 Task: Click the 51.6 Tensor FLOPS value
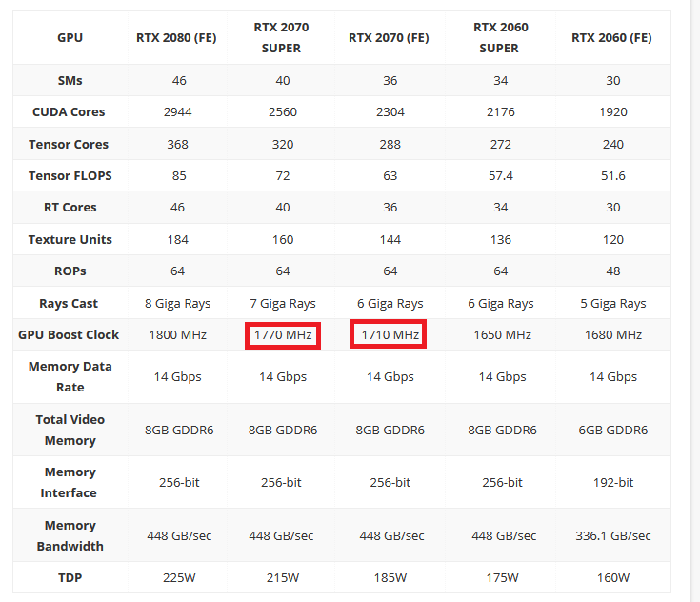click(613, 175)
